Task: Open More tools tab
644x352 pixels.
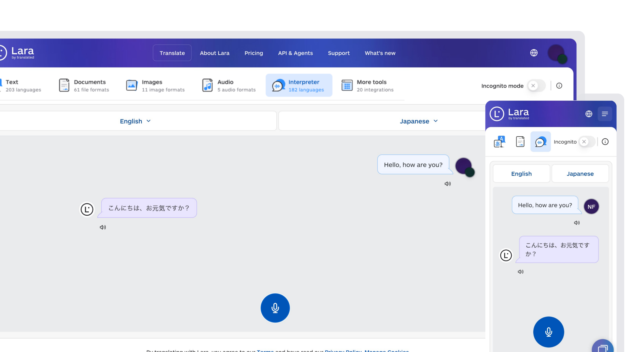Action: pyautogui.click(x=367, y=85)
